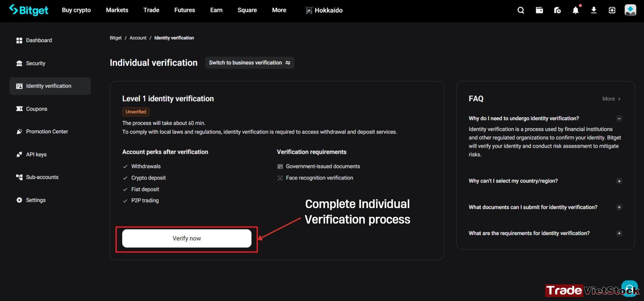
Task: Select Security in the sidebar
Action: (50, 63)
